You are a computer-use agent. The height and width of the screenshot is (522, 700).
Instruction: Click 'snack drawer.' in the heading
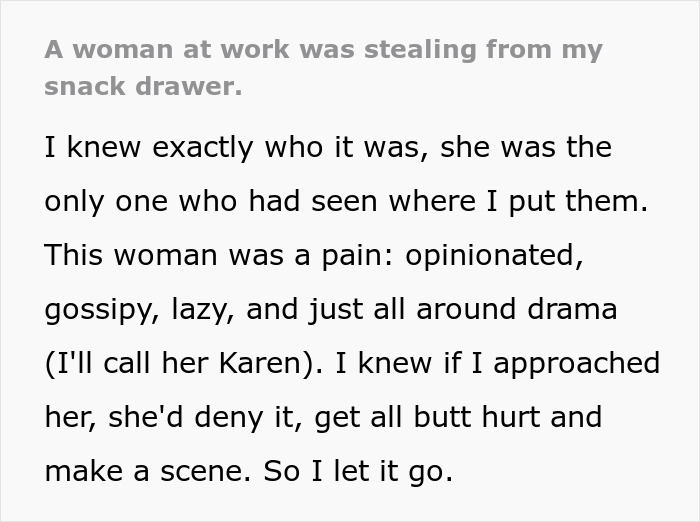coord(143,86)
